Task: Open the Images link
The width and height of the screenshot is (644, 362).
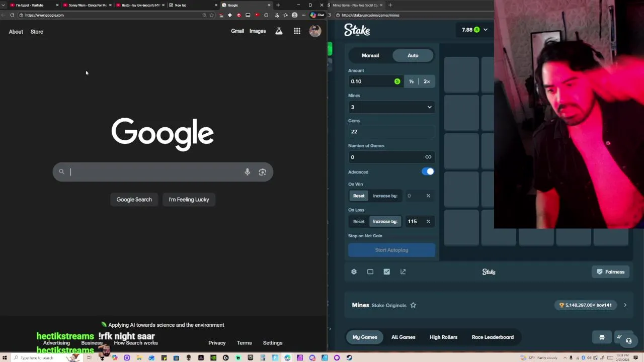Action: point(258,31)
